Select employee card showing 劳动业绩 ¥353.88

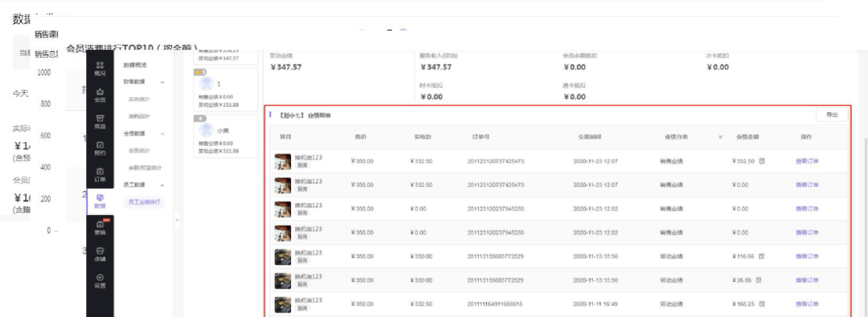click(226, 89)
